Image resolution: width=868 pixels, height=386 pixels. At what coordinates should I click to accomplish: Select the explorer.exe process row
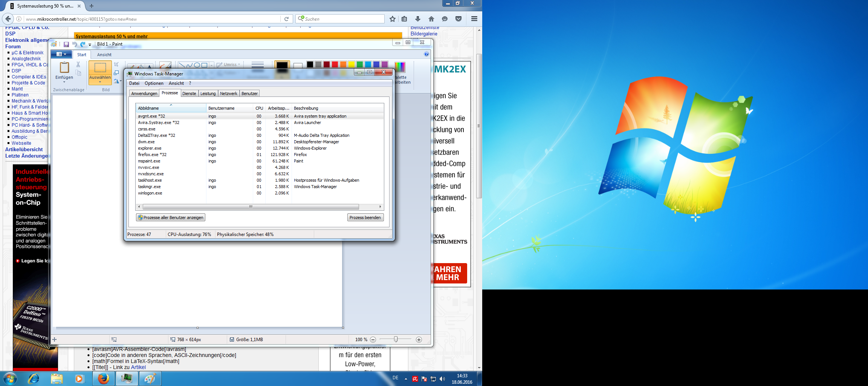(260, 148)
